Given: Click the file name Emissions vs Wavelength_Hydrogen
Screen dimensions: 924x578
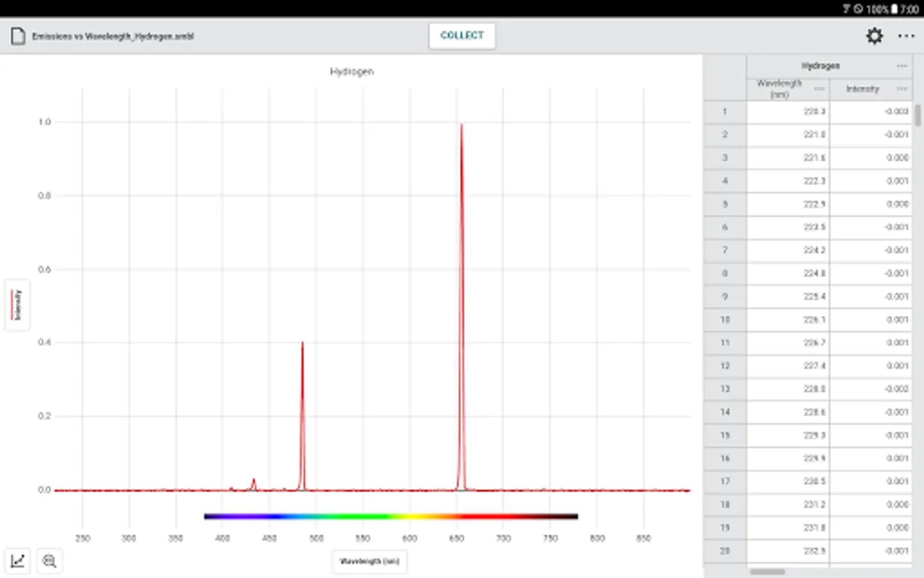Looking at the screenshot, I should [x=113, y=37].
